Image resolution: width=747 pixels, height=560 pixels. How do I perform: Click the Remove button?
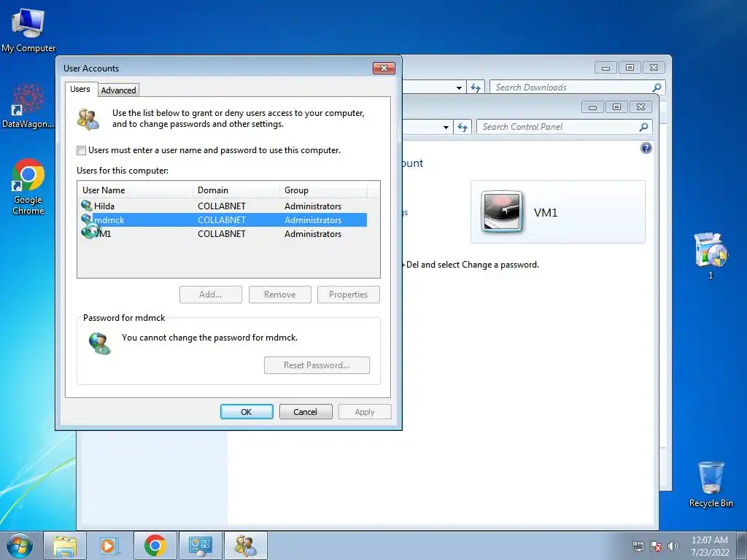coord(279,295)
